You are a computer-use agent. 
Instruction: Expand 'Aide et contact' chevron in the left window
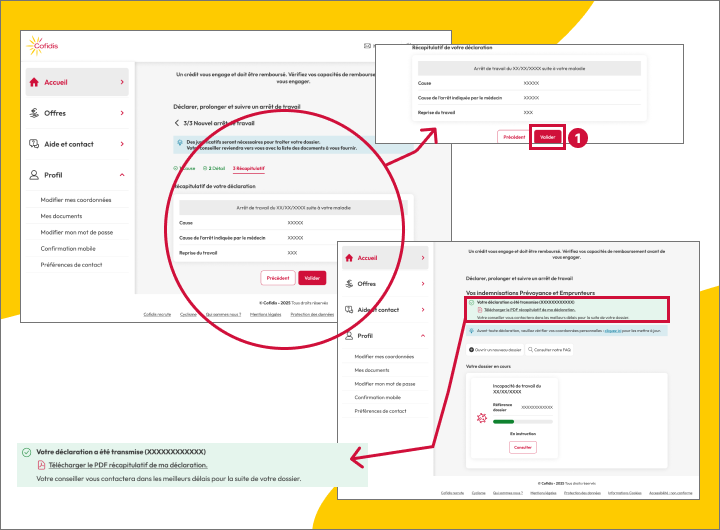[x=122, y=144]
